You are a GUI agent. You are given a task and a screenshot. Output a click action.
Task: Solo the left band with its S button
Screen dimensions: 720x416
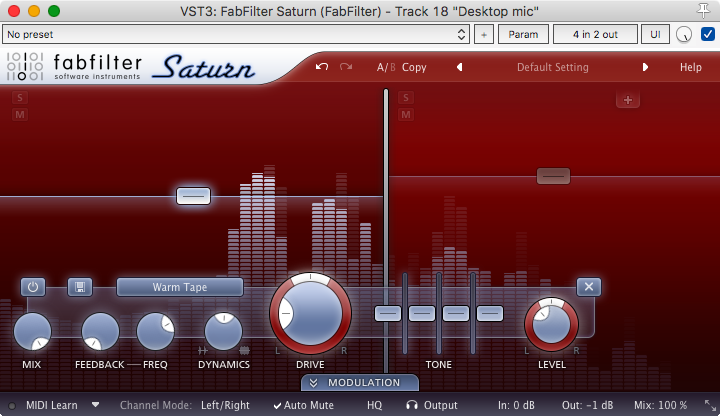(20, 97)
